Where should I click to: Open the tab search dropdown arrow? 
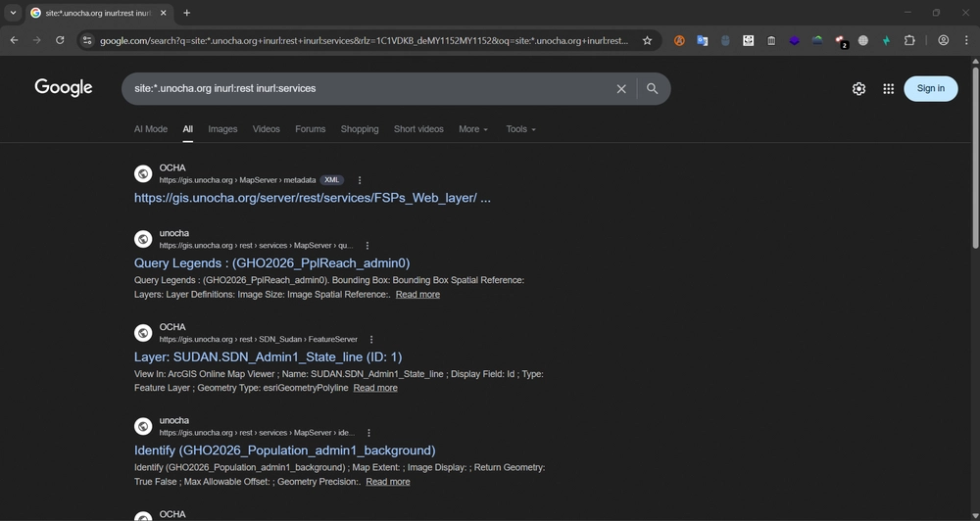13,13
